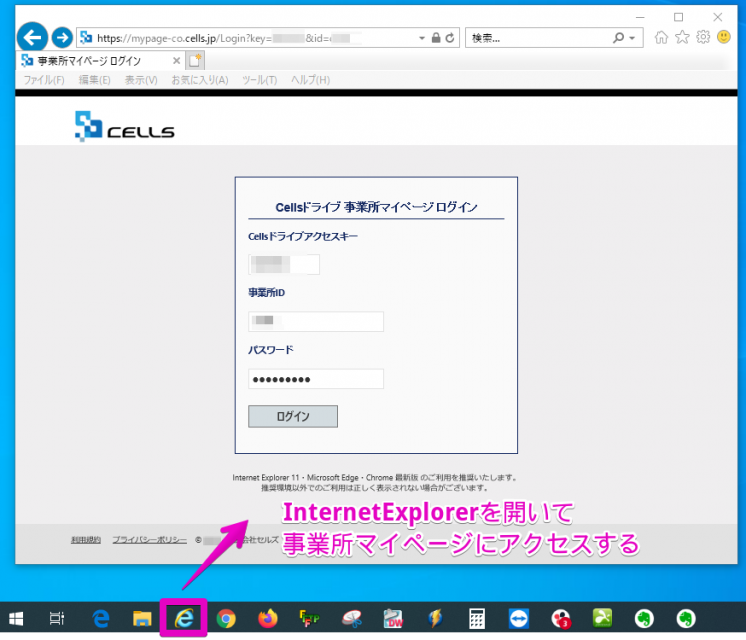Open the プライバシーポリシー link
Screen dimensions: 746x640
coord(149,540)
